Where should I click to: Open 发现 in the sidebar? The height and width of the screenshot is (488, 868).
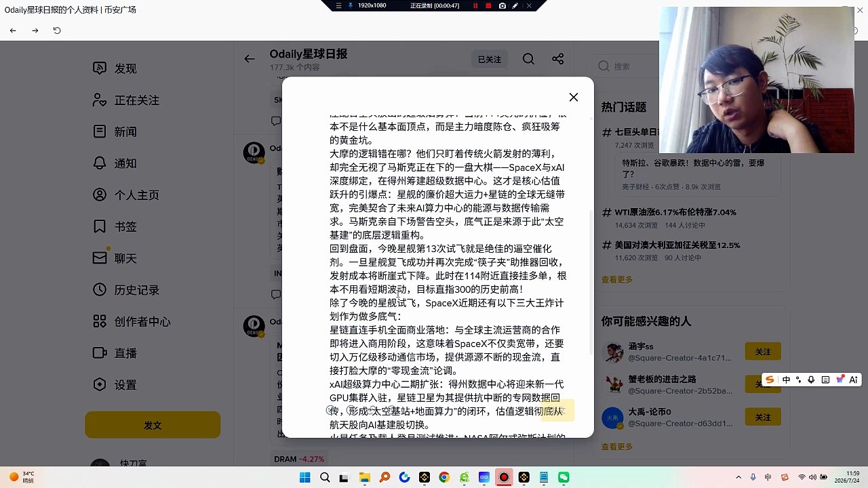125,68
